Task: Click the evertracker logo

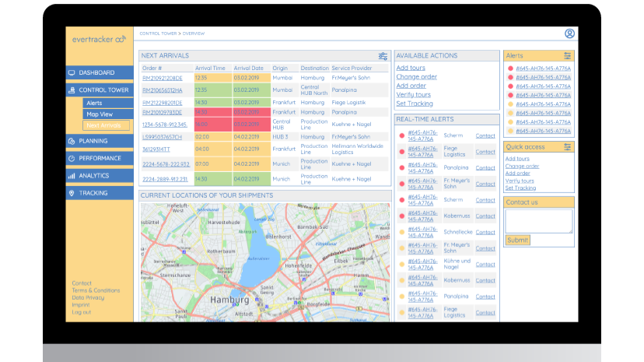Action: 99,40
